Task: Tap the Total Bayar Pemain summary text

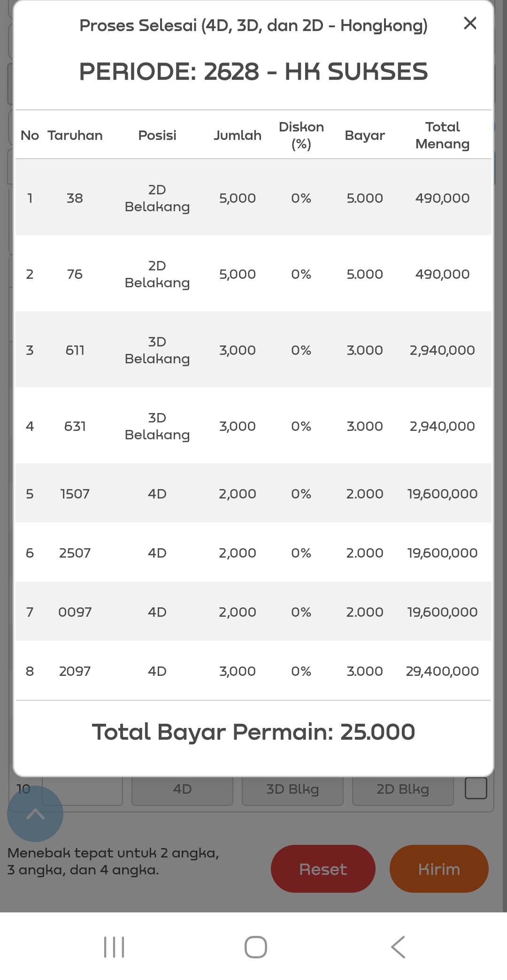Action: [x=253, y=732]
